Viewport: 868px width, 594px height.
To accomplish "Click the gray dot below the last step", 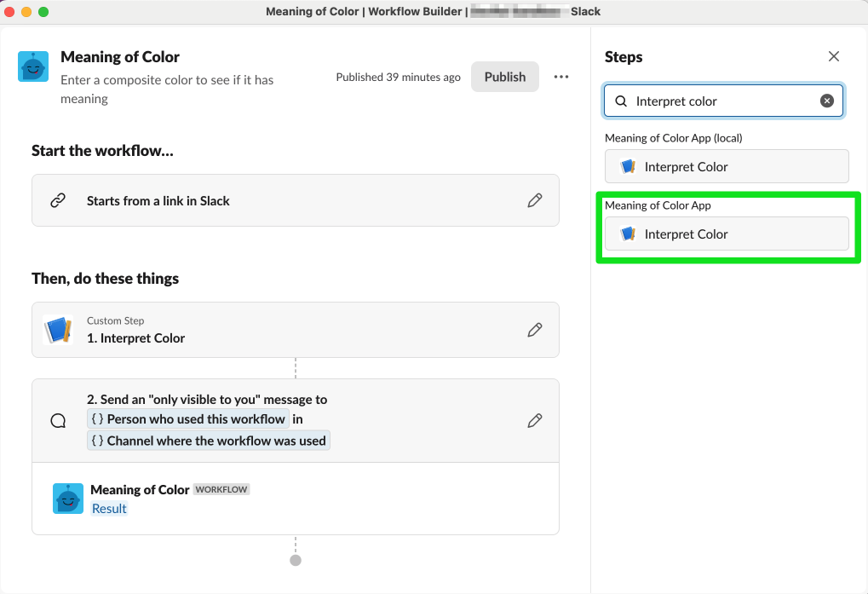I will point(295,560).
